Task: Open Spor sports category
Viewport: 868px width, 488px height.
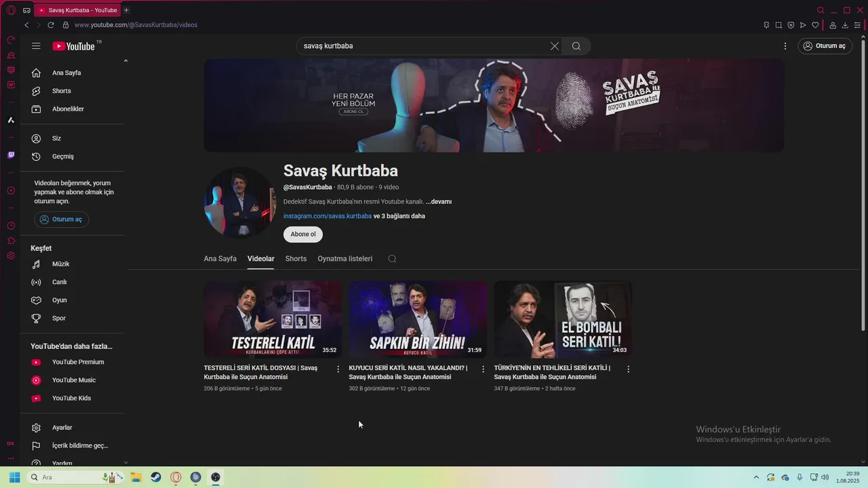Action: coord(72,319)
